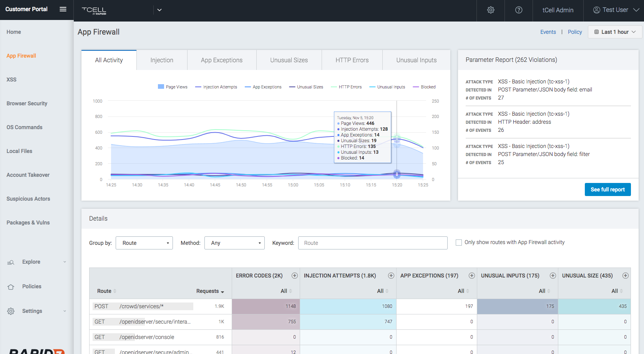Open Browser Security in sidebar

tap(27, 103)
